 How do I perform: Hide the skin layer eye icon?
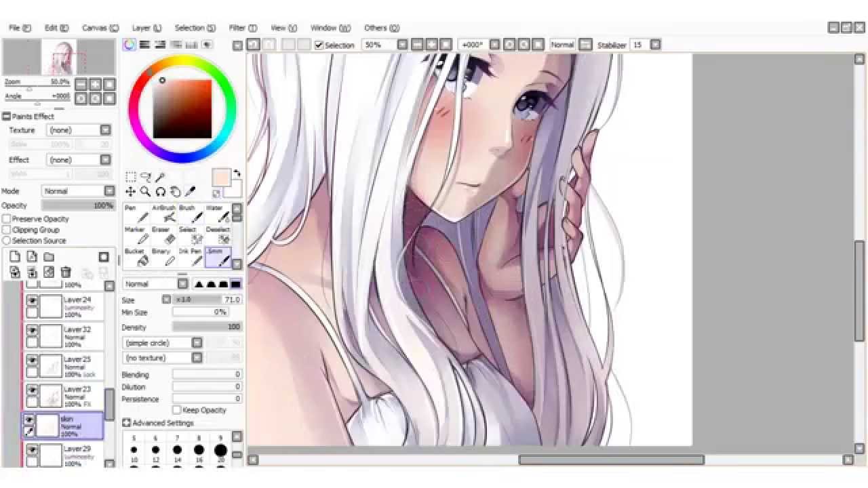(x=29, y=420)
